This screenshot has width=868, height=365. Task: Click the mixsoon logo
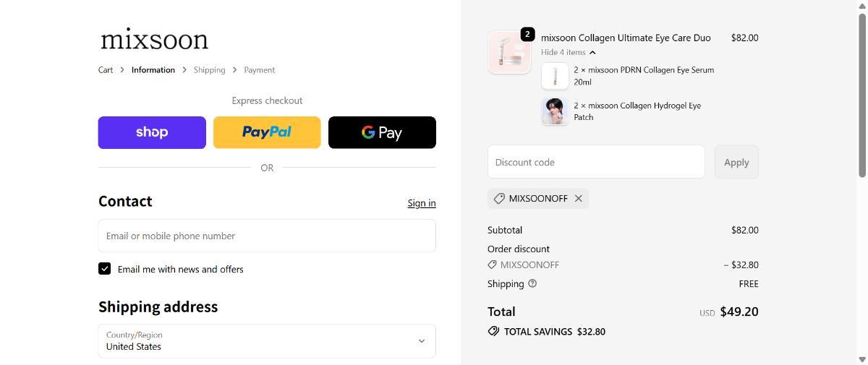click(x=154, y=39)
